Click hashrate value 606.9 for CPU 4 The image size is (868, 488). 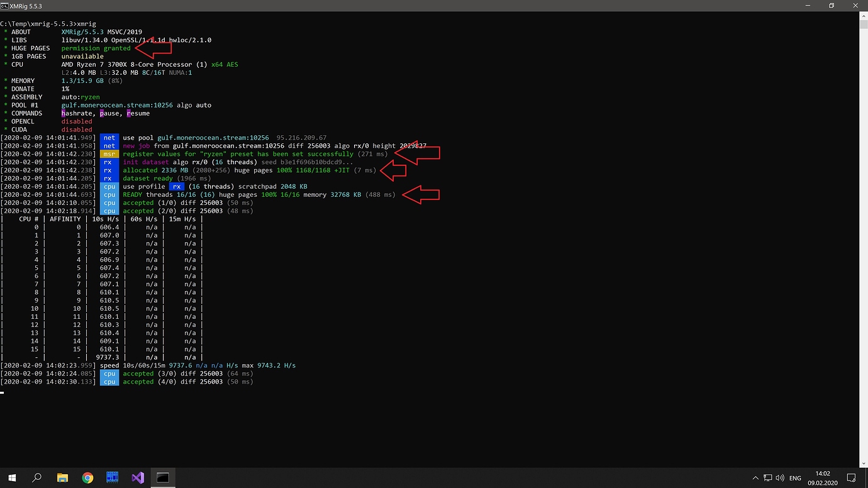109,260
